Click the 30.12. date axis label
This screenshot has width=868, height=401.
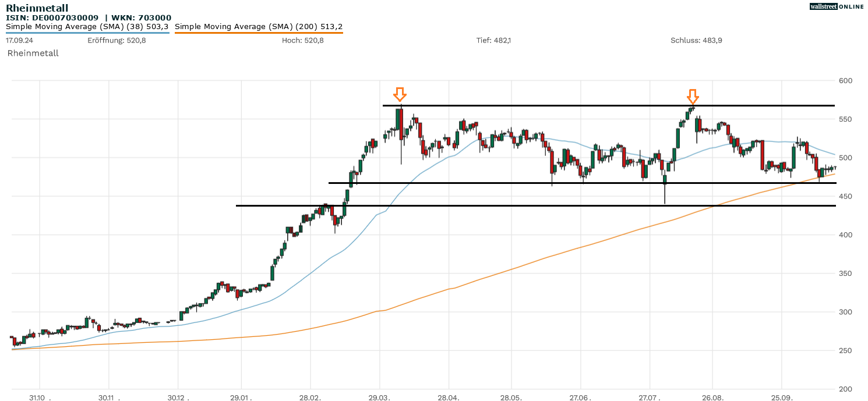tap(178, 397)
